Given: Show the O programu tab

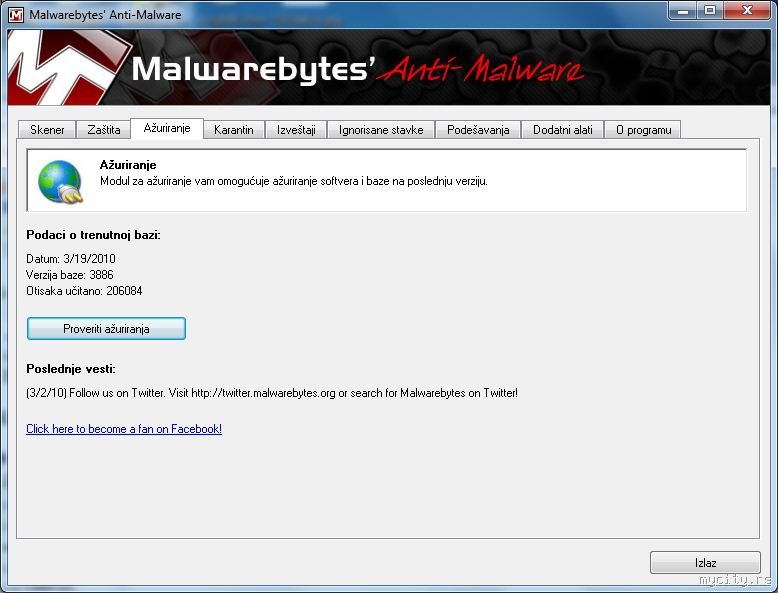Looking at the screenshot, I should pos(644,130).
